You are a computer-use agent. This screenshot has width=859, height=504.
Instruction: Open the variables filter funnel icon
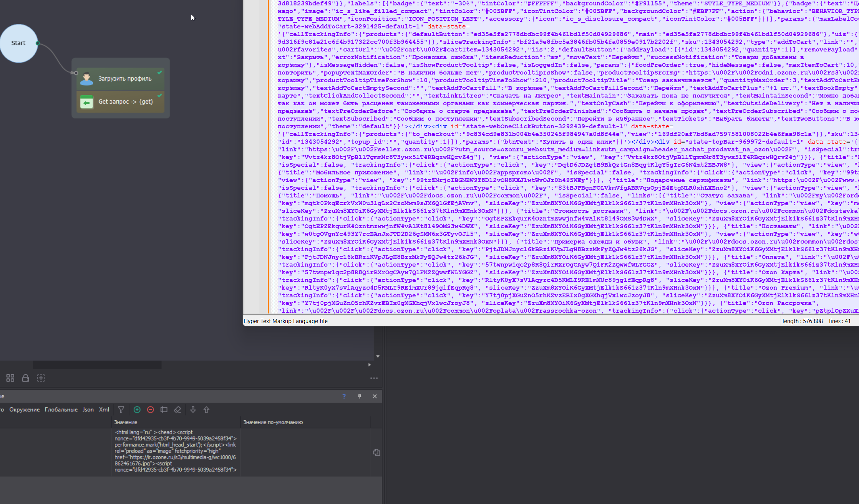(x=121, y=410)
